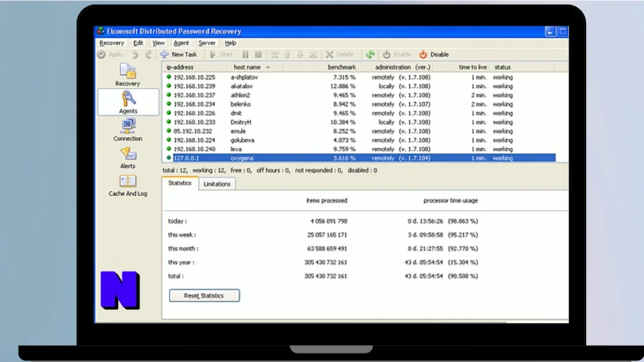Open the Connection panel icon
This screenshot has height=362, width=644.
(128, 130)
